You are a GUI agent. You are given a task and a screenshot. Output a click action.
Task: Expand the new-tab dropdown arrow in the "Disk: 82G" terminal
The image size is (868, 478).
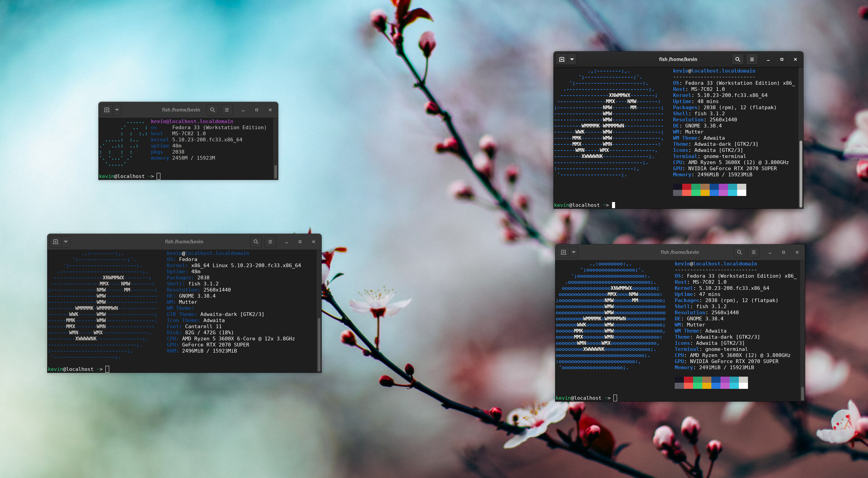66,242
